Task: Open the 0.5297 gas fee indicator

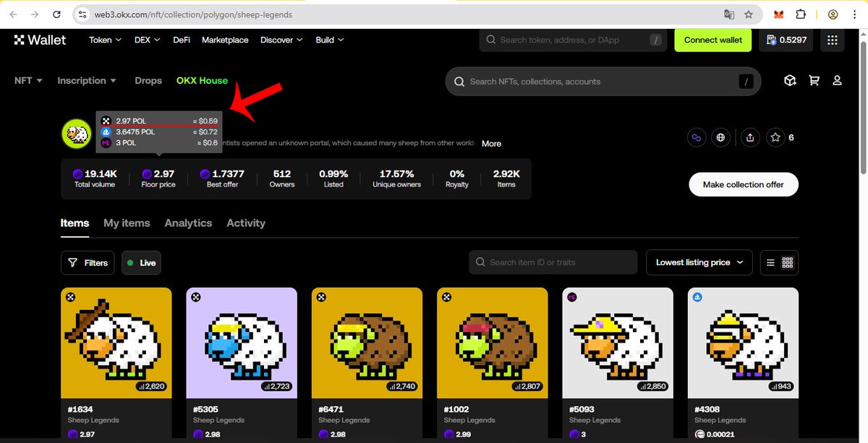Action: point(786,40)
